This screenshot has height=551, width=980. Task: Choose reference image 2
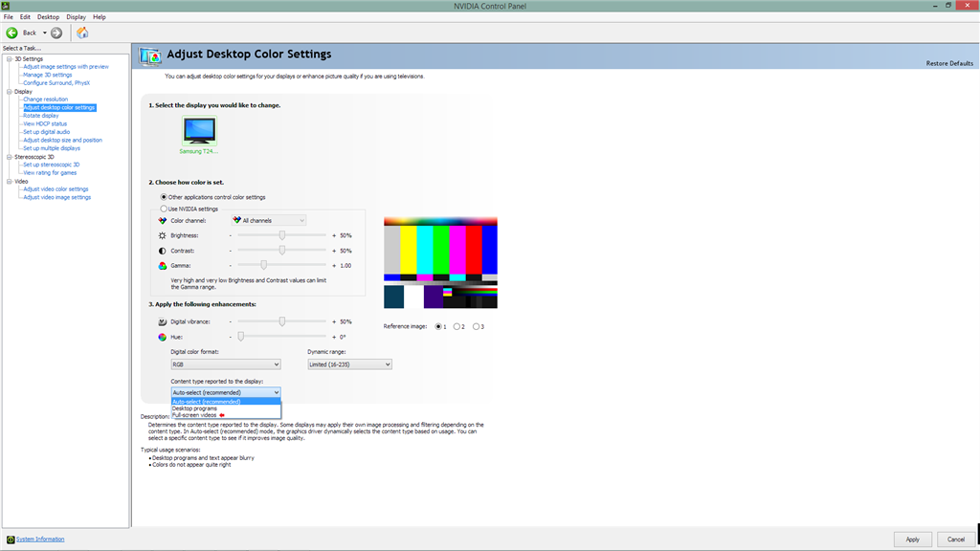click(x=457, y=326)
